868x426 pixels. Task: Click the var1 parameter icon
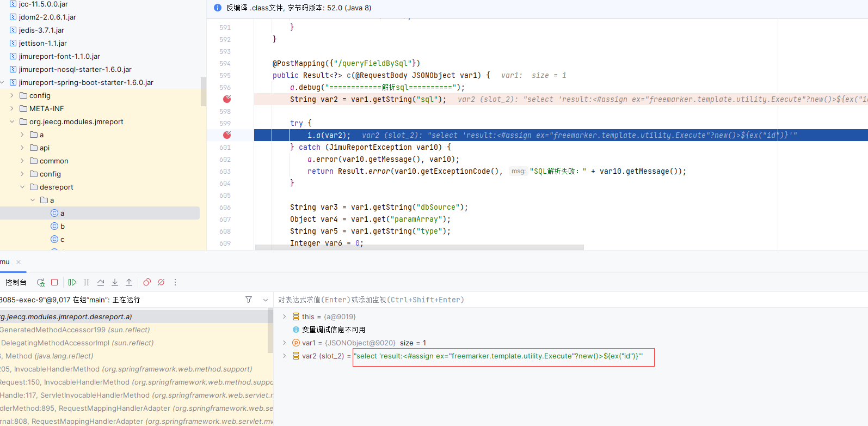[x=296, y=343]
